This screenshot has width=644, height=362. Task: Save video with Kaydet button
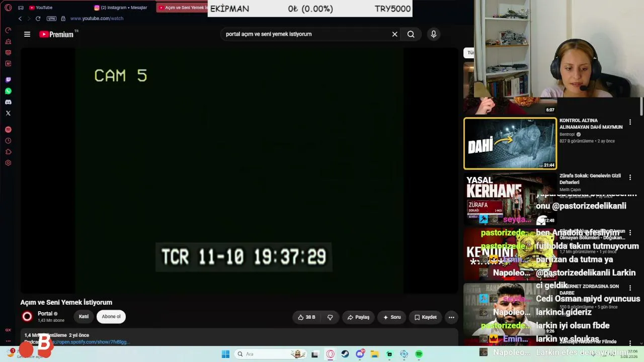pyautogui.click(x=425, y=317)
